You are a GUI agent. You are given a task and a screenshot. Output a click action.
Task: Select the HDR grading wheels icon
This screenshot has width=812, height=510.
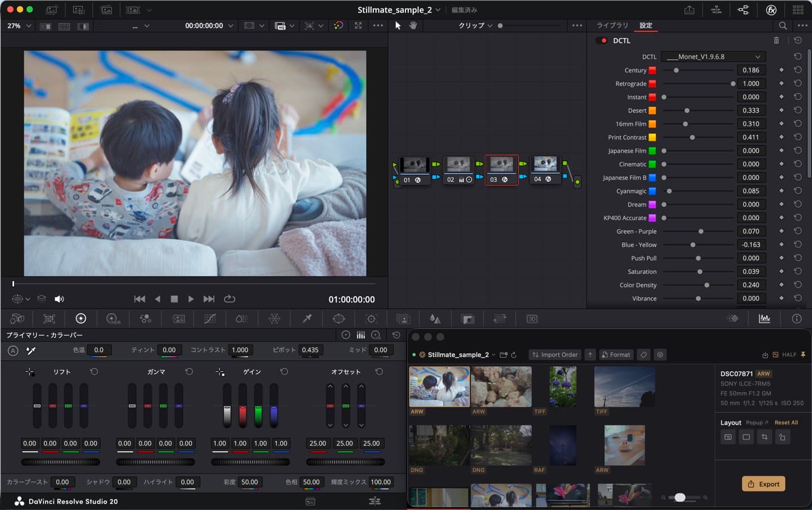click(113, 319)
